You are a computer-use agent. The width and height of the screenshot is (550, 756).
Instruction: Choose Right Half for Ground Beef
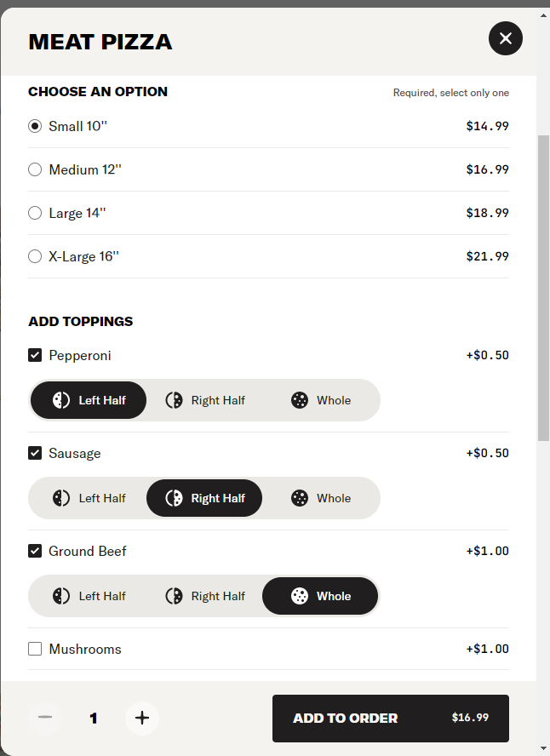[204, 596]
